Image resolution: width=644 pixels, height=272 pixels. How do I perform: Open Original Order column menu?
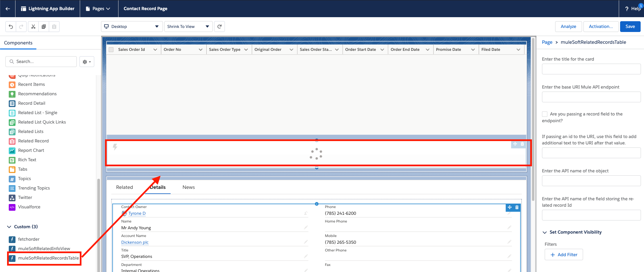(x=292, y=50)
